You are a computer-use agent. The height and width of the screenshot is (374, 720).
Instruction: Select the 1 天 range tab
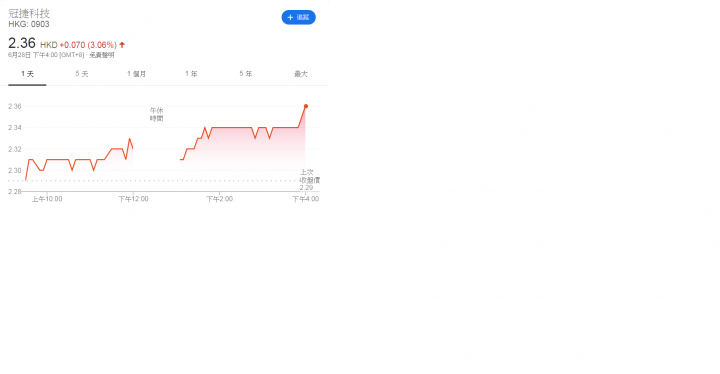pyautogui.click(x=27, y=74)
